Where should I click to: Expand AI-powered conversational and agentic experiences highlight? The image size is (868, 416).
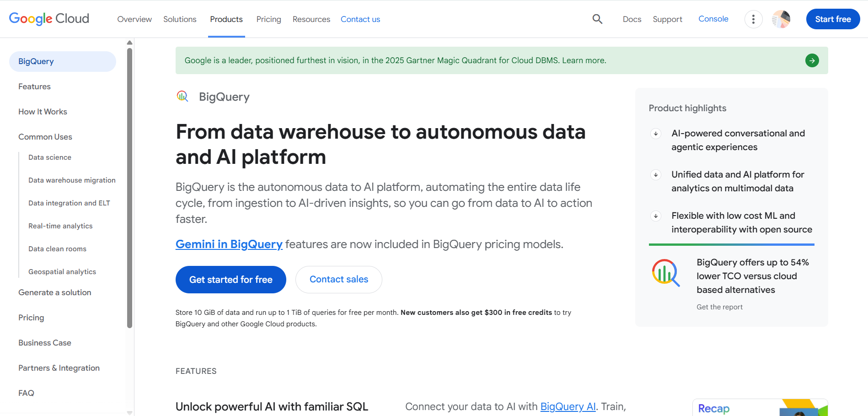click(x=656, y=134)
